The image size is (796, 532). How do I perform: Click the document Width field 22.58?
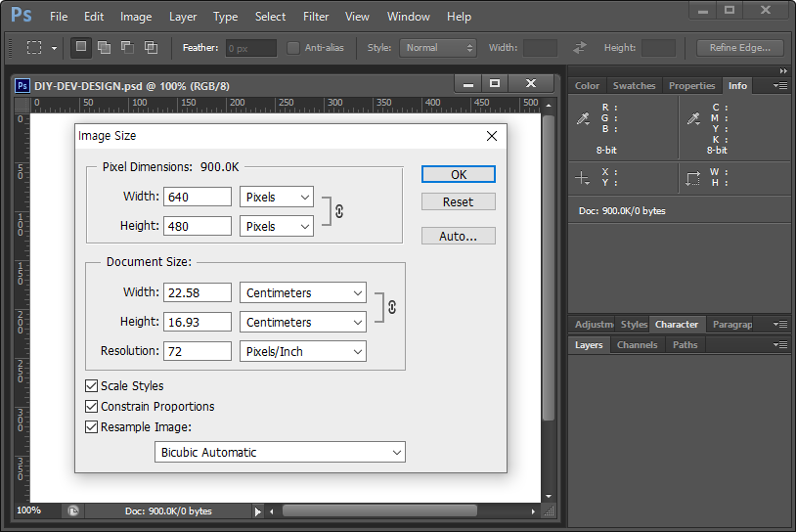tap(198, 293)
